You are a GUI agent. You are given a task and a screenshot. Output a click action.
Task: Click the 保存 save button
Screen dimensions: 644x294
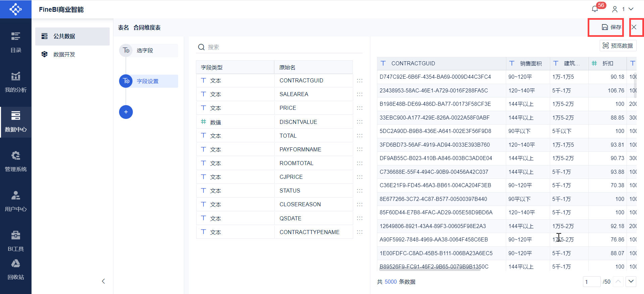[611, 27]
